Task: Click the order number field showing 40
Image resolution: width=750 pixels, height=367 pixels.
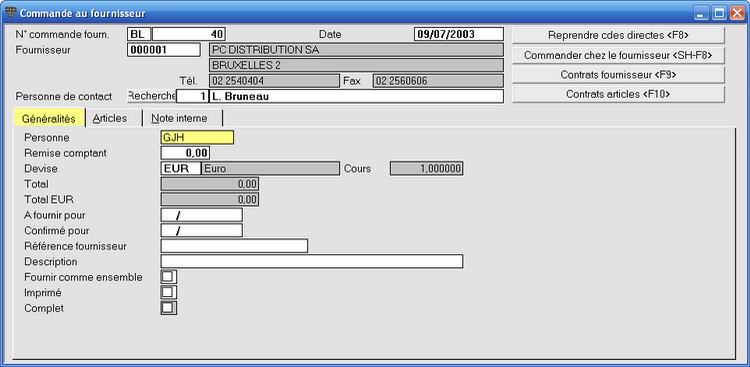Action: [189, 34]
